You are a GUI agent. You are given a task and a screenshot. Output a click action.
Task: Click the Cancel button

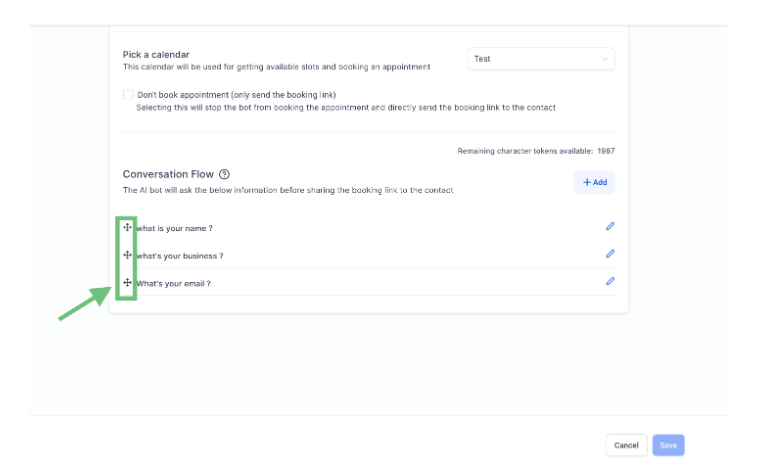626,445
